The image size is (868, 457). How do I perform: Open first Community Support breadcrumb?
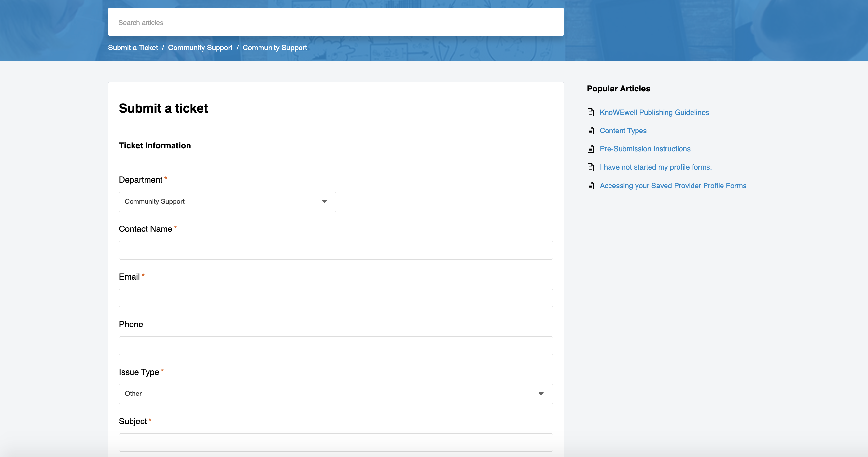point(200,48)
